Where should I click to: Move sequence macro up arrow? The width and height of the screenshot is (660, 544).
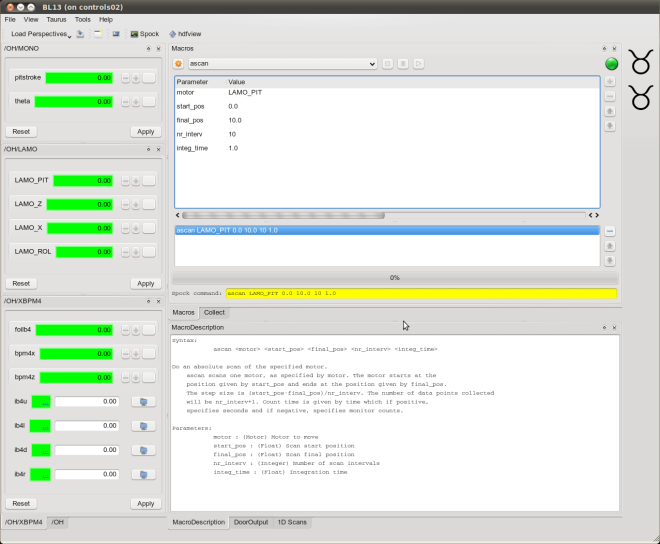tap(609, 246)
